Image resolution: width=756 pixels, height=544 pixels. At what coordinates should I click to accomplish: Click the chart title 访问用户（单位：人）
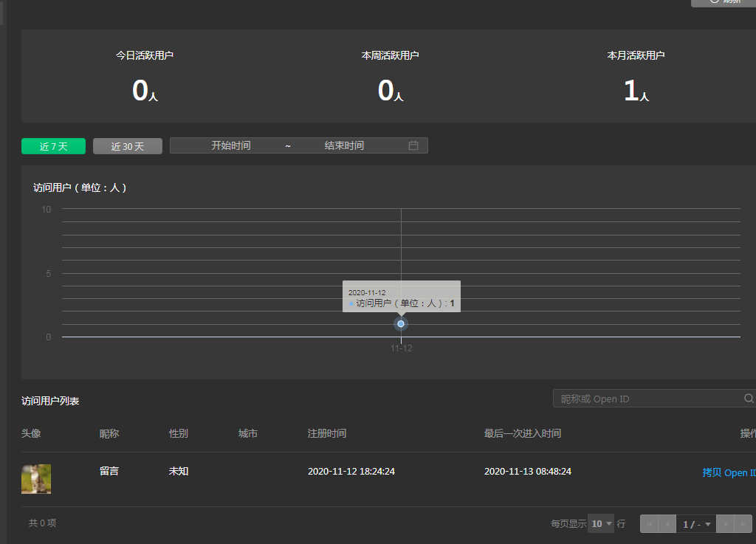(80, 187)
